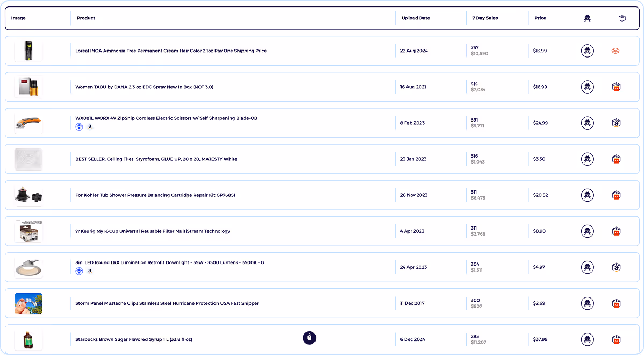The height and width of the screenshot is (355, 644).
Task: Click the spy icon for Storm Panel Clips row
Action: (588, 303)
